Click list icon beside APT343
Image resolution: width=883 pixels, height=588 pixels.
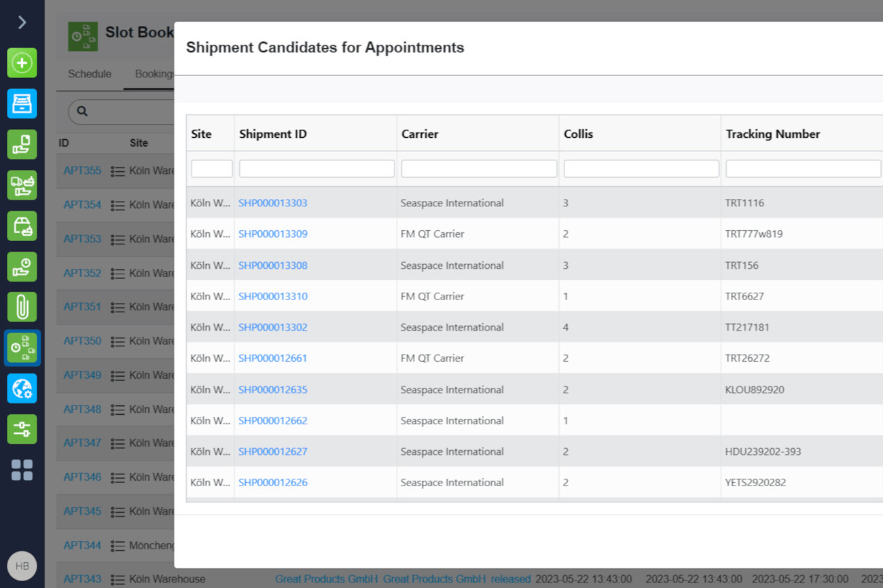[x=118, y=579]
